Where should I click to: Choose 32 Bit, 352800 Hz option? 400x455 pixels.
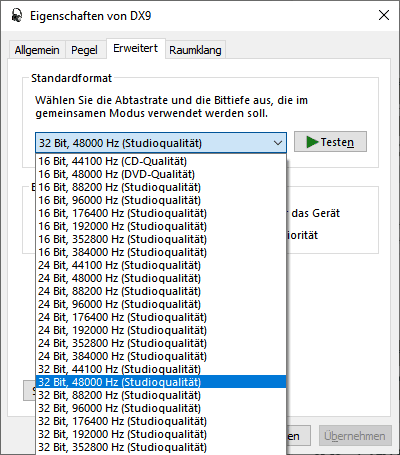point(161,447)
